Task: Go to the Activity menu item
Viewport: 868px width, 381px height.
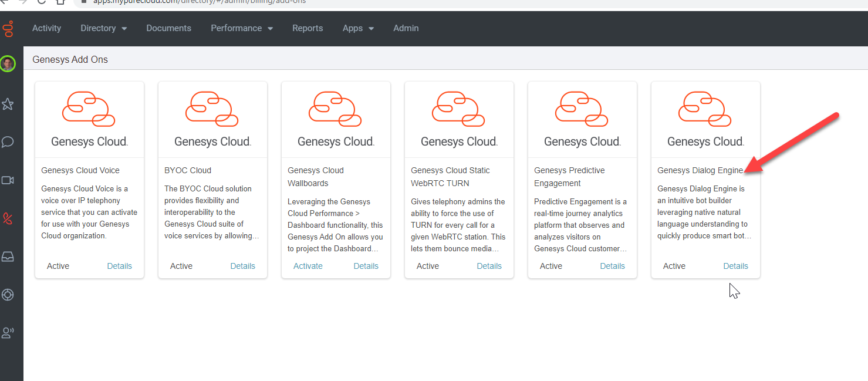Action: pos(46,28)
